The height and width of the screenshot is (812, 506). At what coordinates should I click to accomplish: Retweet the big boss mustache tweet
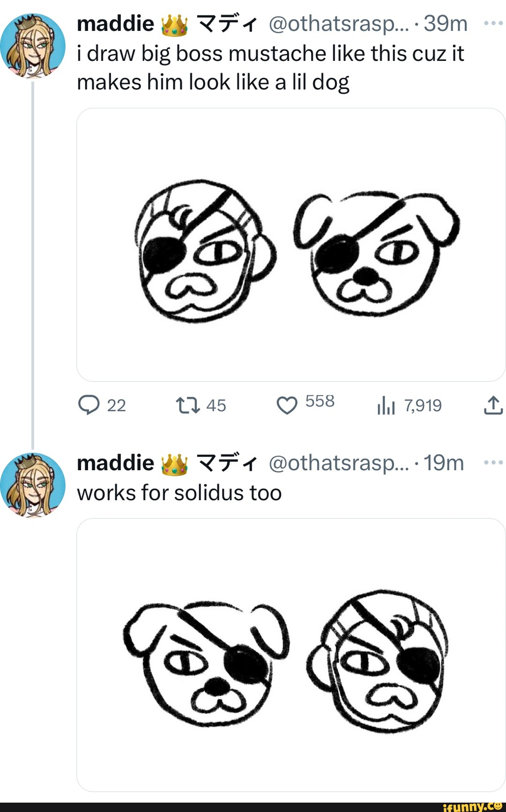tap(188, 405)
